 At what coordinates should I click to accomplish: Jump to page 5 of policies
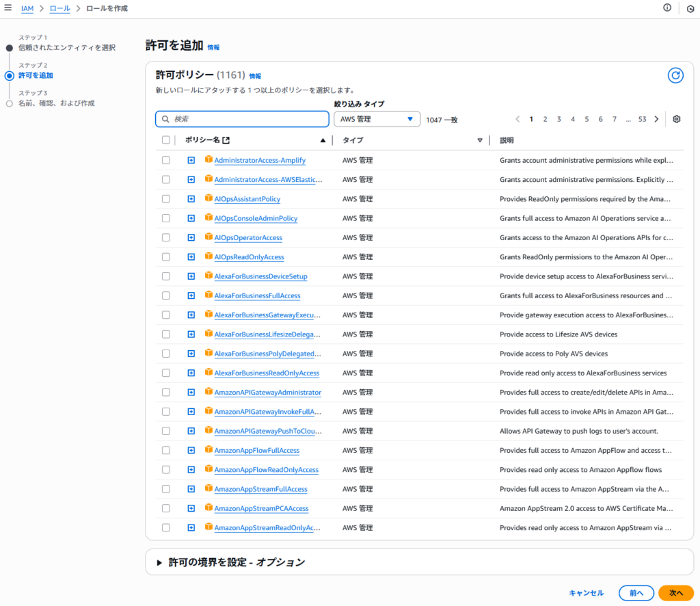point(587,119)
